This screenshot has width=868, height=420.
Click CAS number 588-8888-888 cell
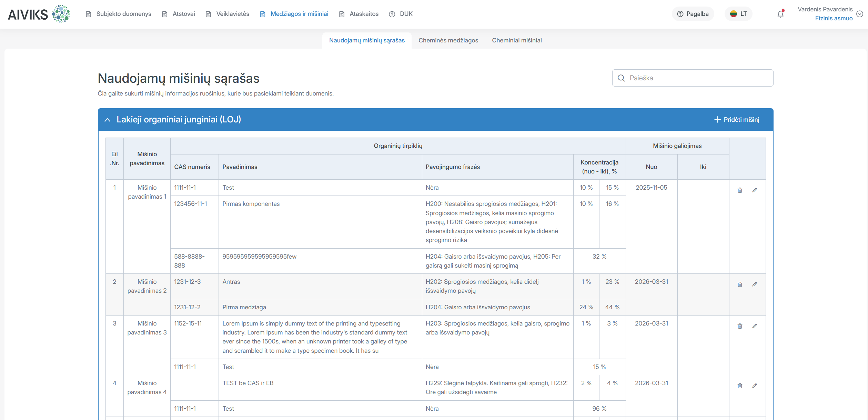[194, 261]
